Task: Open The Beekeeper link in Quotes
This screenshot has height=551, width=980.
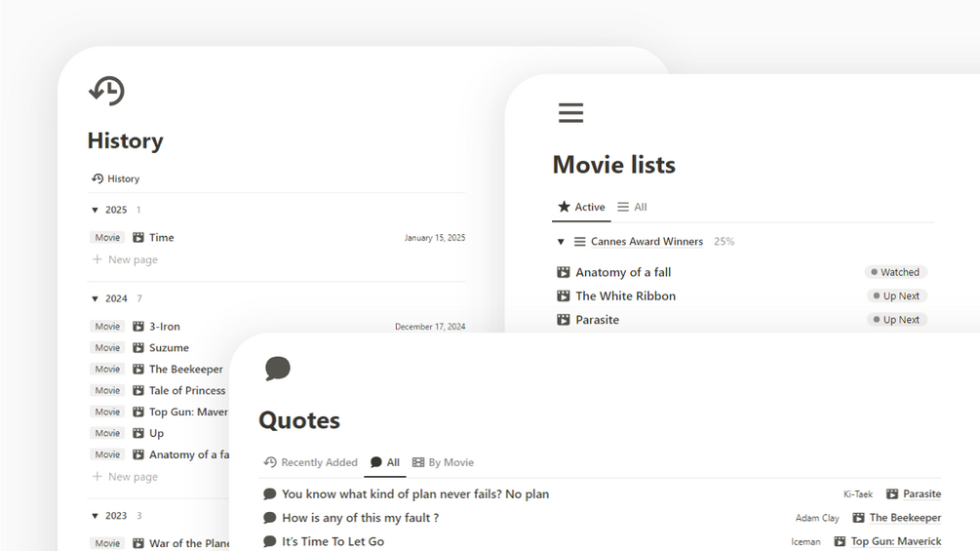Action: click(x=905, y=517)
